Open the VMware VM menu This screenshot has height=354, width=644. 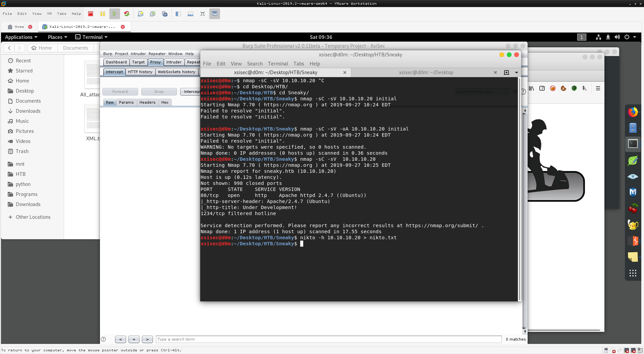point(49,14)
